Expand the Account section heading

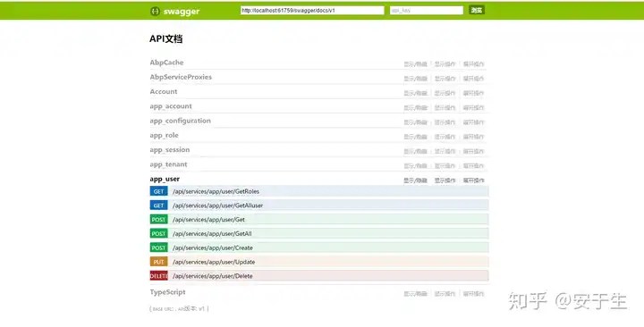(164, 91)
